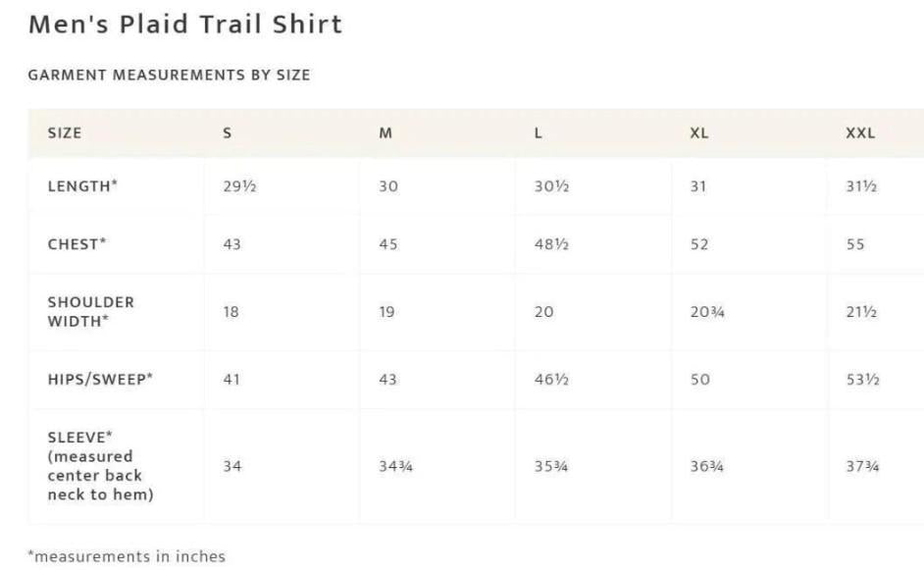The image size is (924, 570).
Task: Click the size M sleeve value 34¾
Action: (395, 466)
